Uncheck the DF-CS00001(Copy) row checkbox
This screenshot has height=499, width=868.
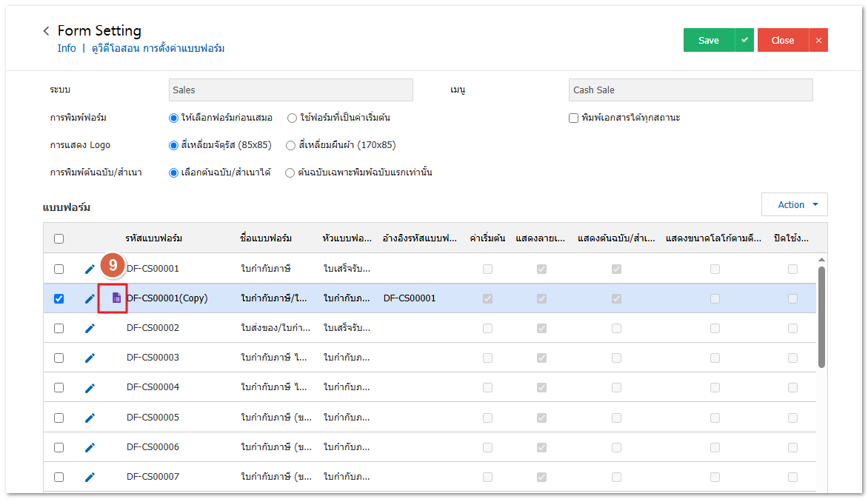tap(59, 298)
